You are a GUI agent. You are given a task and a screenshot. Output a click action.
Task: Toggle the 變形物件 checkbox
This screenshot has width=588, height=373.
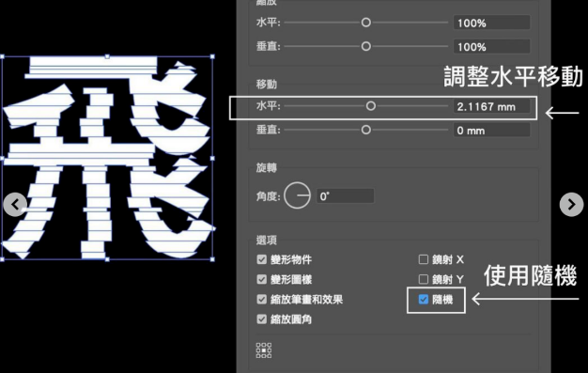point(262,259)
